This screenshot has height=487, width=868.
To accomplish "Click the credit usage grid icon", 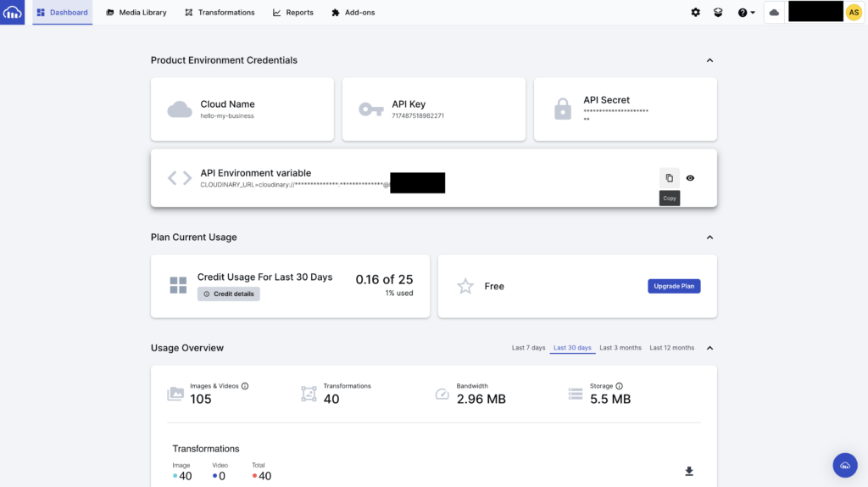I will [178, 285].
